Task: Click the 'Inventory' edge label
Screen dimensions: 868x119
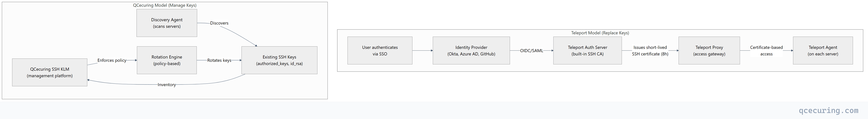Action: [167, 85]
